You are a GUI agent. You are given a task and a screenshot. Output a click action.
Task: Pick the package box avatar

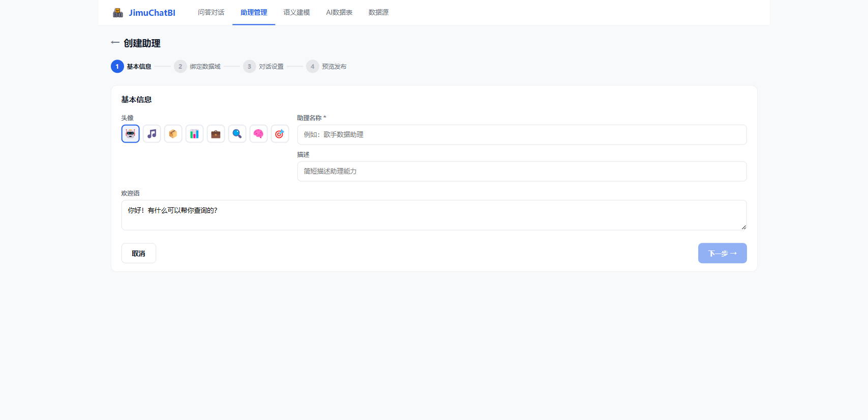173,134
